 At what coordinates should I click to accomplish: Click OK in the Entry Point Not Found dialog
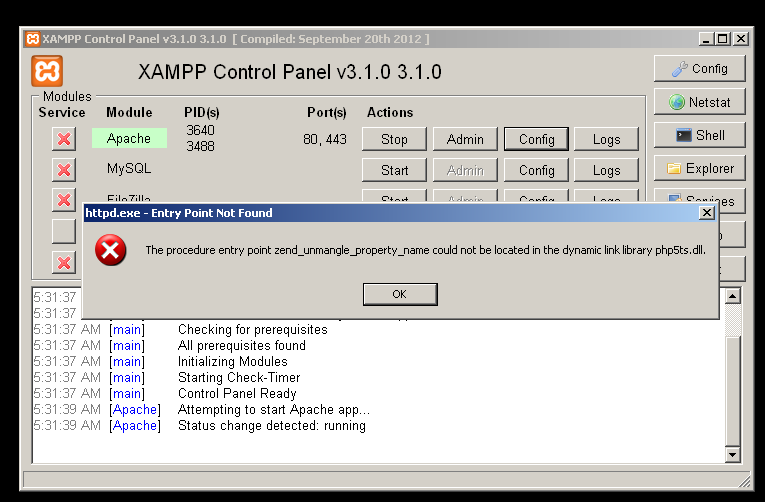(x=400, y=294)
